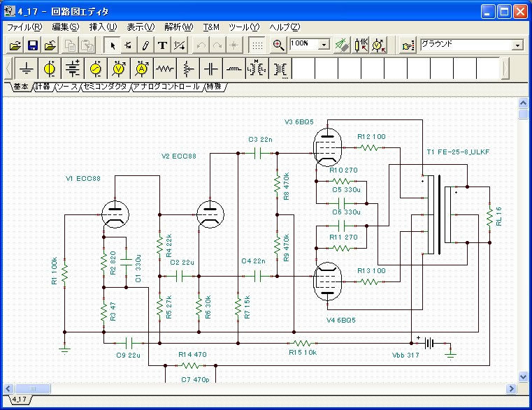The width and height of the screenshot is (532, 410).
Task: Activate the arrow selection pointer tool
Action: point(113,45)
